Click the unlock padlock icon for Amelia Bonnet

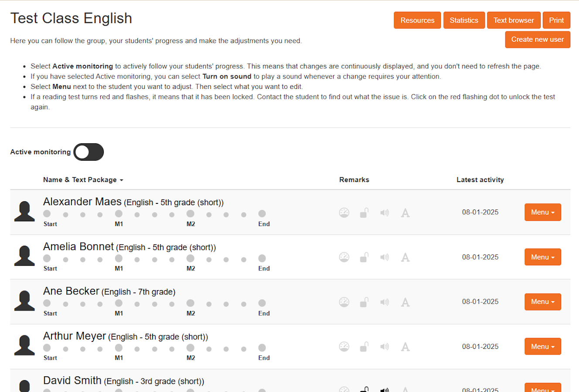(364, 257)
